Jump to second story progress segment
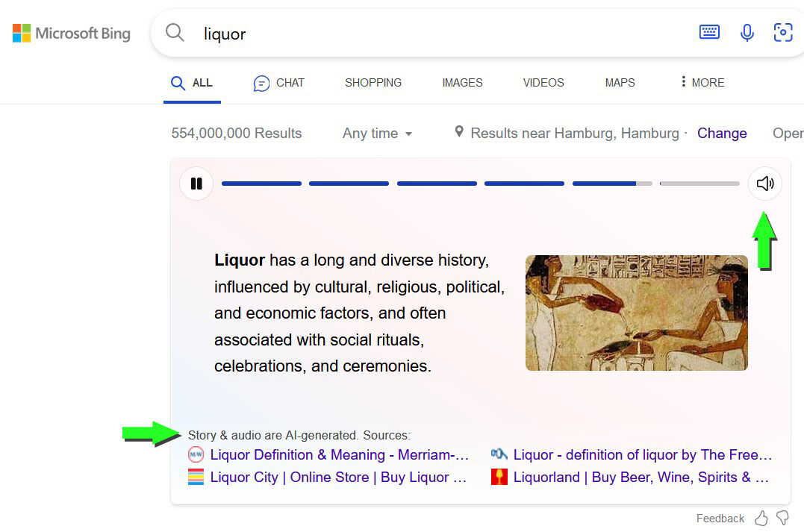Viewport: 804px width, 532px height. click(349, 184)
